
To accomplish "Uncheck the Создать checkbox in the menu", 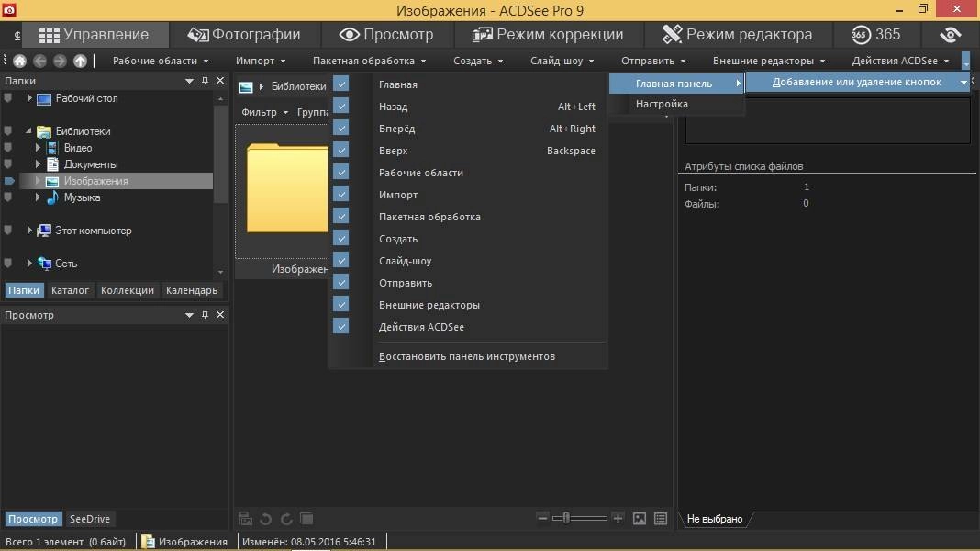I will tap(340, 238).
